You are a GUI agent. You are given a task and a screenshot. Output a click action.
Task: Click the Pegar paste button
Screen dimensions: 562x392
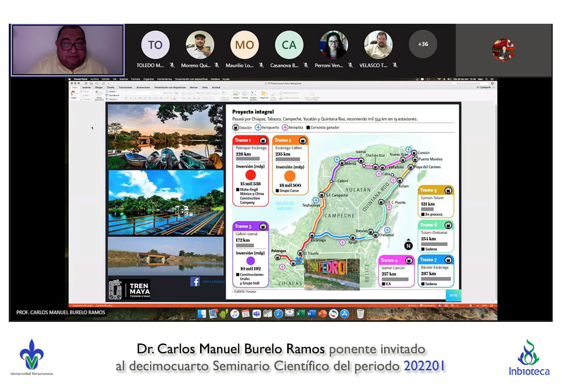(74, 95)
